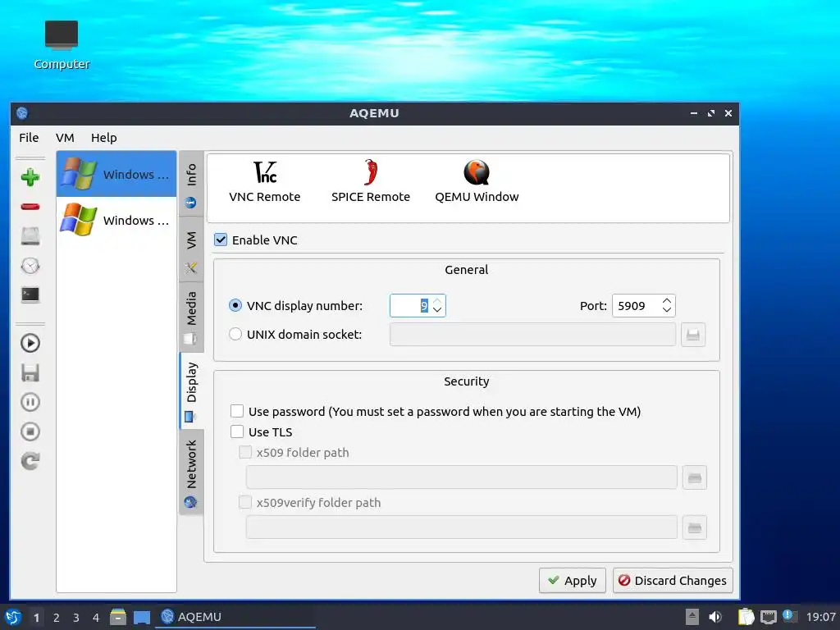Decrease the Port value
Screen dimensions: 840x630
tap(667, 310)
